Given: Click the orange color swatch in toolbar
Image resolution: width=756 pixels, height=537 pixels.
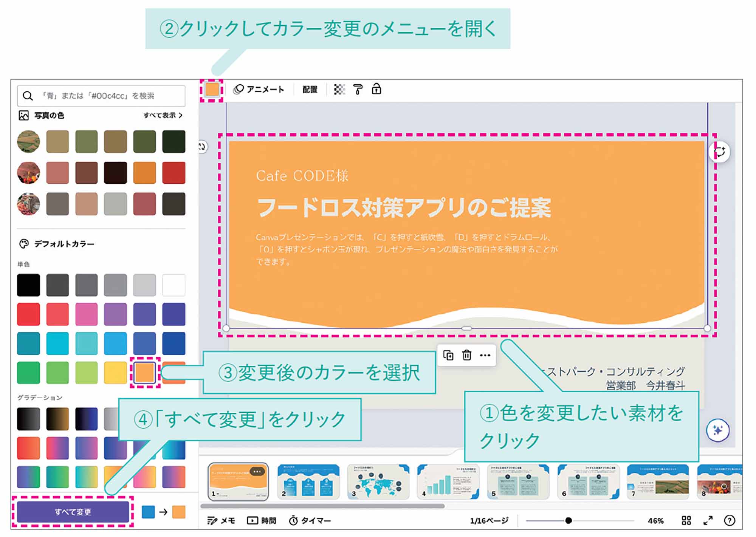Looking at the screenshot, I should [x=212, y=90].
